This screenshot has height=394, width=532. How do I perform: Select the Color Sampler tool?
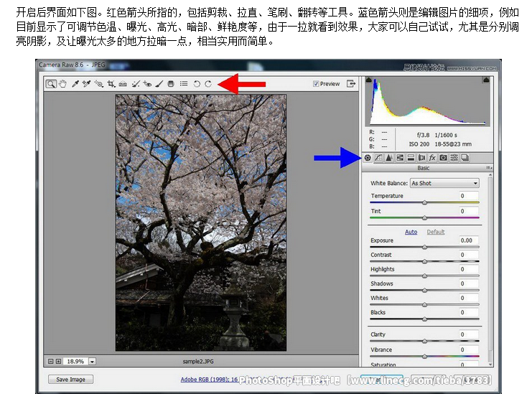point(87,84)
